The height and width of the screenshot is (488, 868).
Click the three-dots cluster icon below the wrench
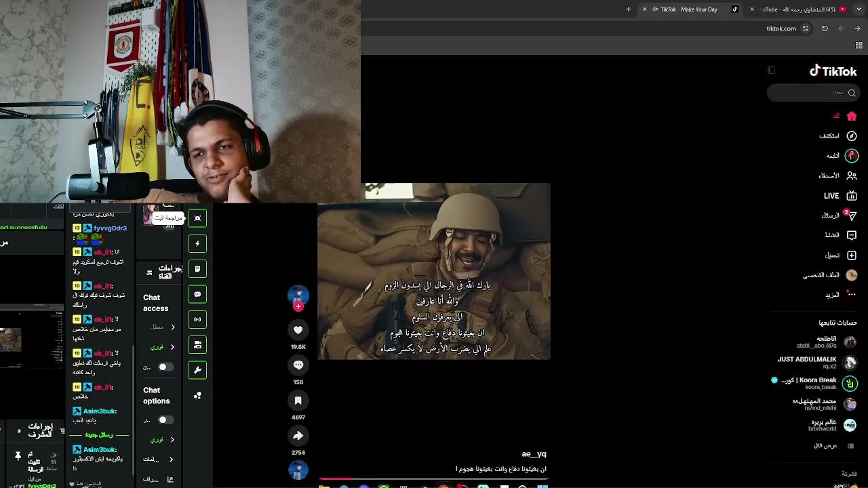tap(197, 395)
